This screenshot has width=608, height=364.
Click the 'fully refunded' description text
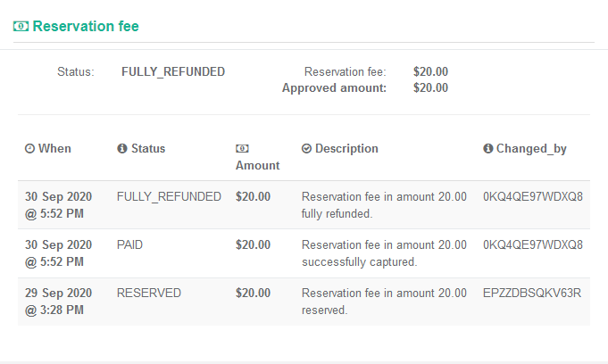(x=337, y=214)
